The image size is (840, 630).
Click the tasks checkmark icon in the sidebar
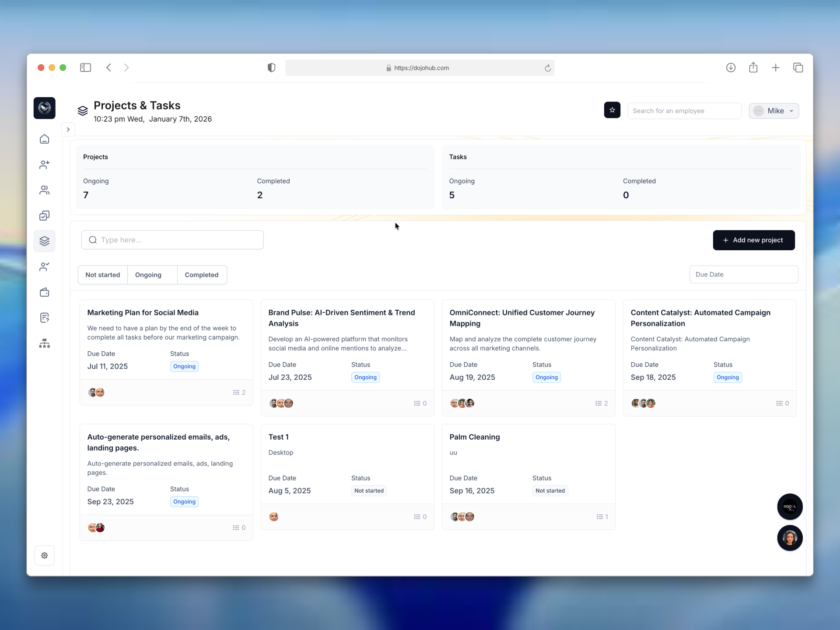pos(44,216)
